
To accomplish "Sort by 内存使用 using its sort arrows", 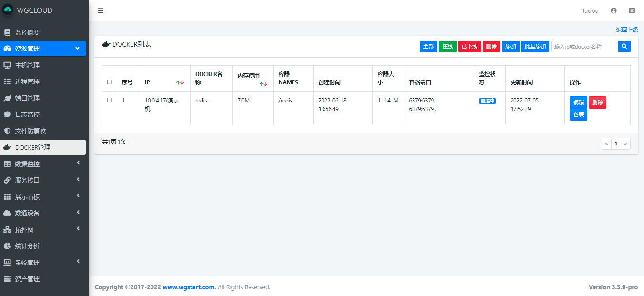I will [263, 83].
